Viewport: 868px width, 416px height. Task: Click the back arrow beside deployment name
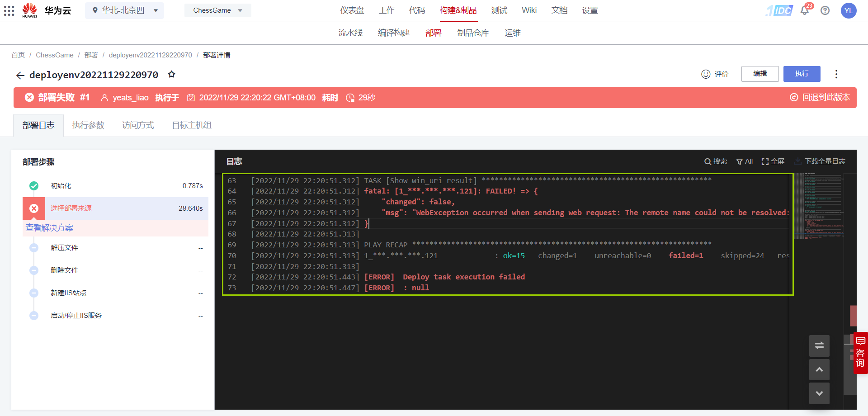coord(20,75)
